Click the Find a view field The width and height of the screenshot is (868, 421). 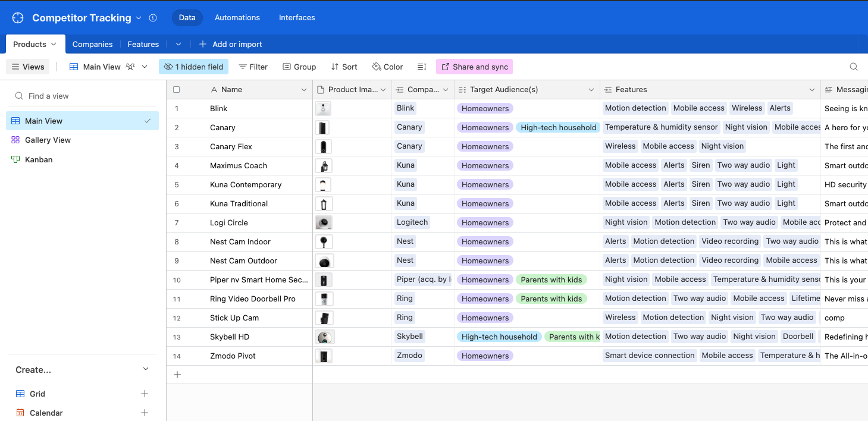click(x=83, y=96)
